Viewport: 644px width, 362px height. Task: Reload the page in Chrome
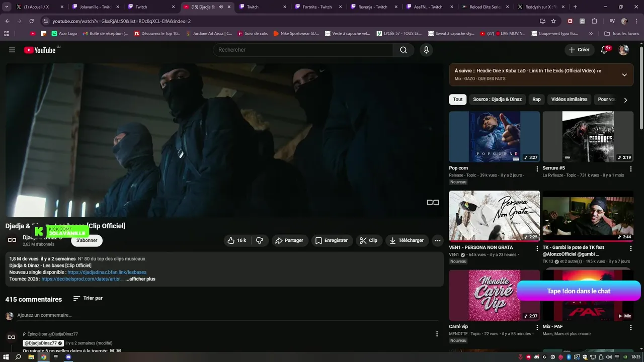[32, 21]
